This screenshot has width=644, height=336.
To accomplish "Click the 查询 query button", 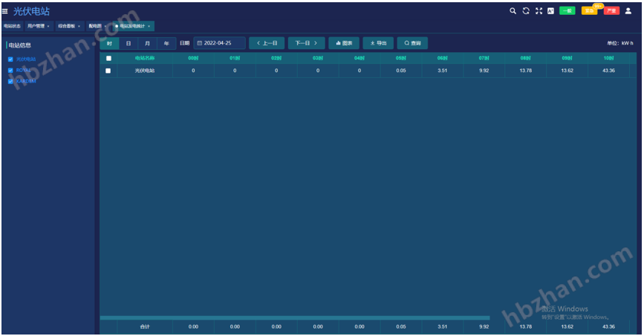I will (412, 43).
